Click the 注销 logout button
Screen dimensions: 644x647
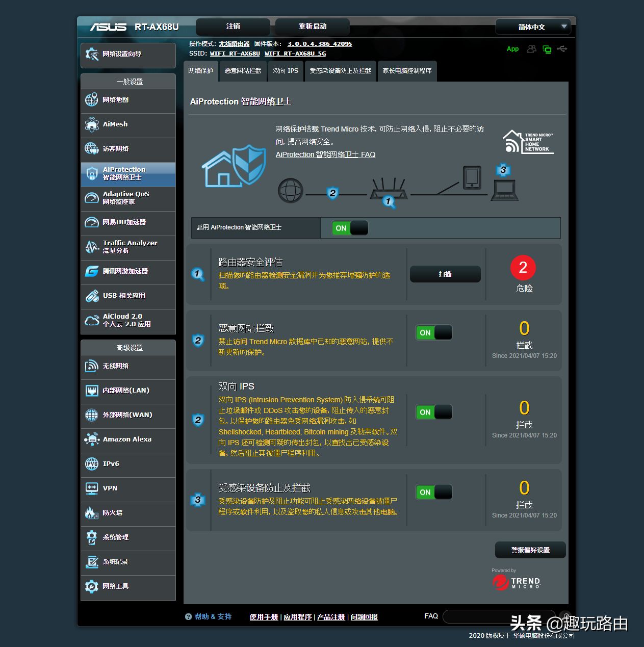tap(233, 27)
